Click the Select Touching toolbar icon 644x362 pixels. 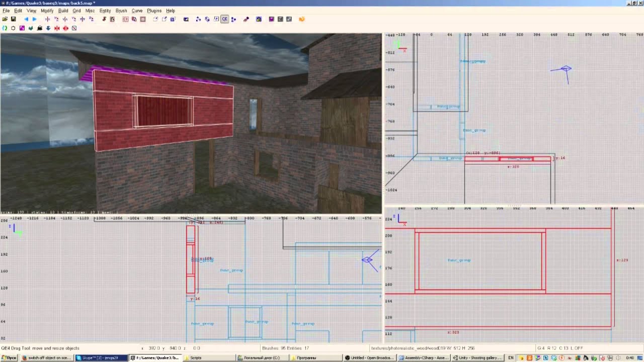point(104,19)
